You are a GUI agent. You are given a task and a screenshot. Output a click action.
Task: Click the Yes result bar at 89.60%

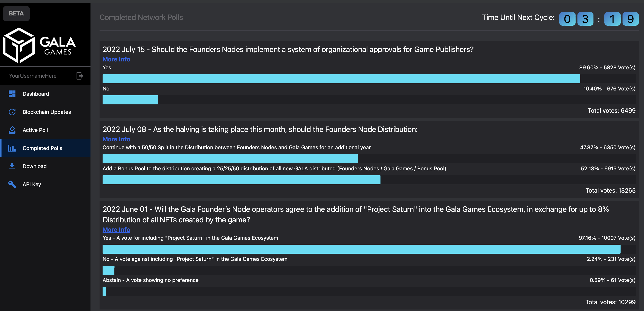[341, 79]
